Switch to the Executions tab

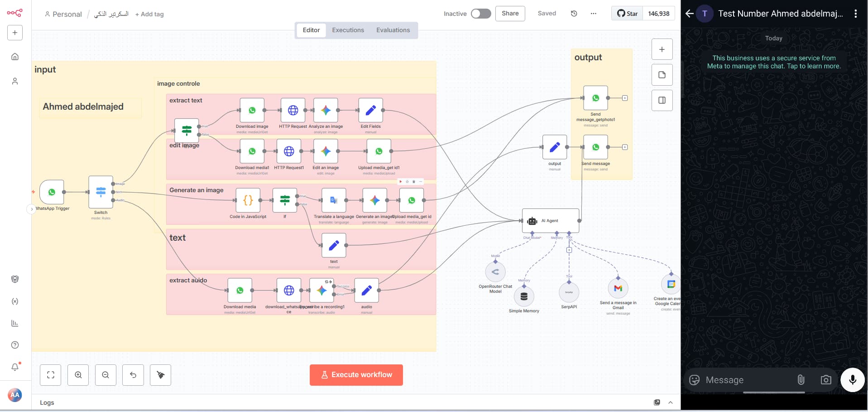[x=348, y=30]
